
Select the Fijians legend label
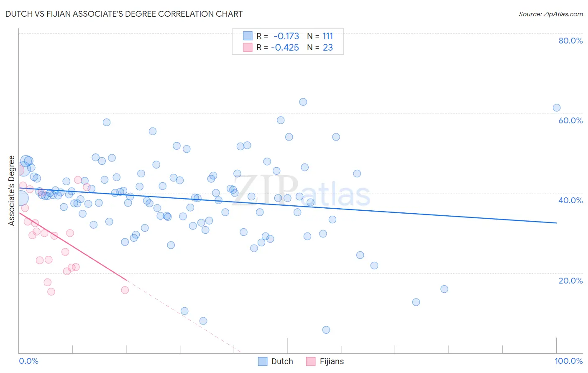[332, 361]
